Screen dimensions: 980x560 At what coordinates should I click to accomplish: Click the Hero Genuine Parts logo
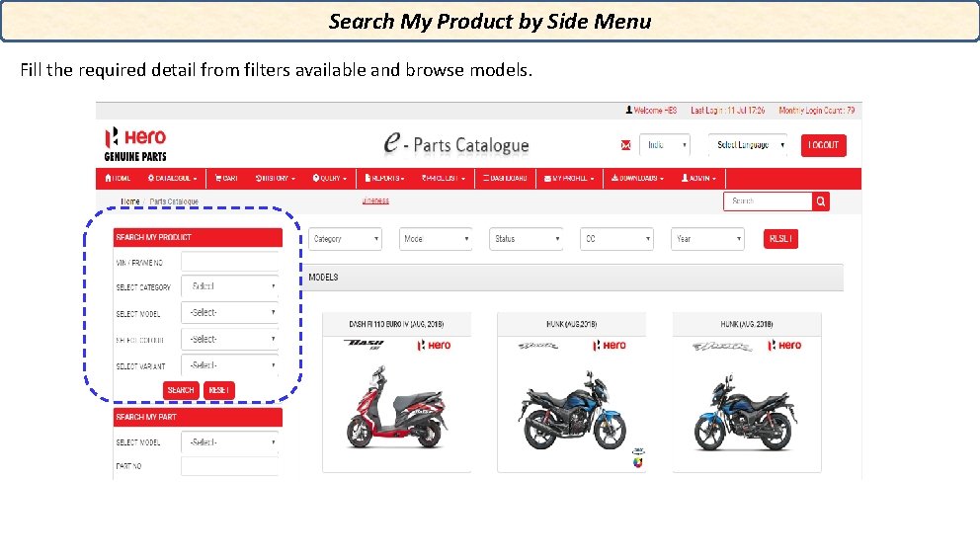coord(135,145)
